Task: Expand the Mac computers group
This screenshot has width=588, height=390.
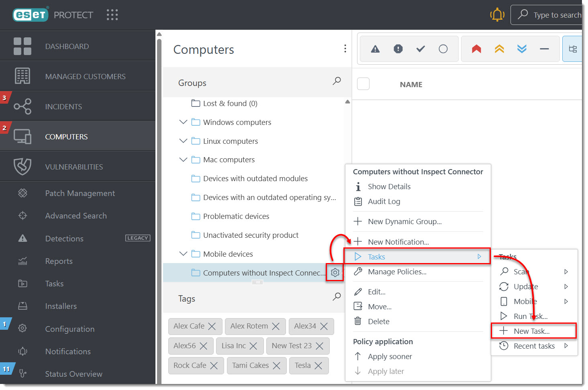Action: tap(183, 159)
